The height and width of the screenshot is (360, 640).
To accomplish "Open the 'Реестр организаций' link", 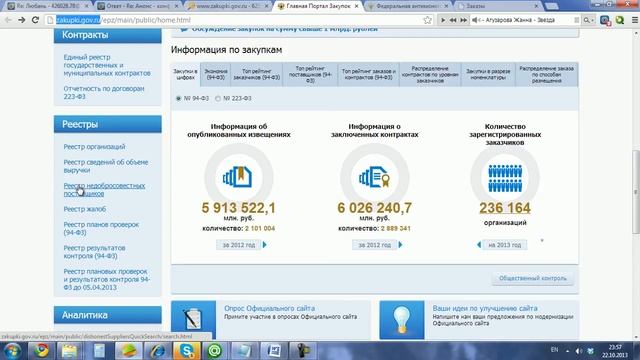I will [94, 147].
